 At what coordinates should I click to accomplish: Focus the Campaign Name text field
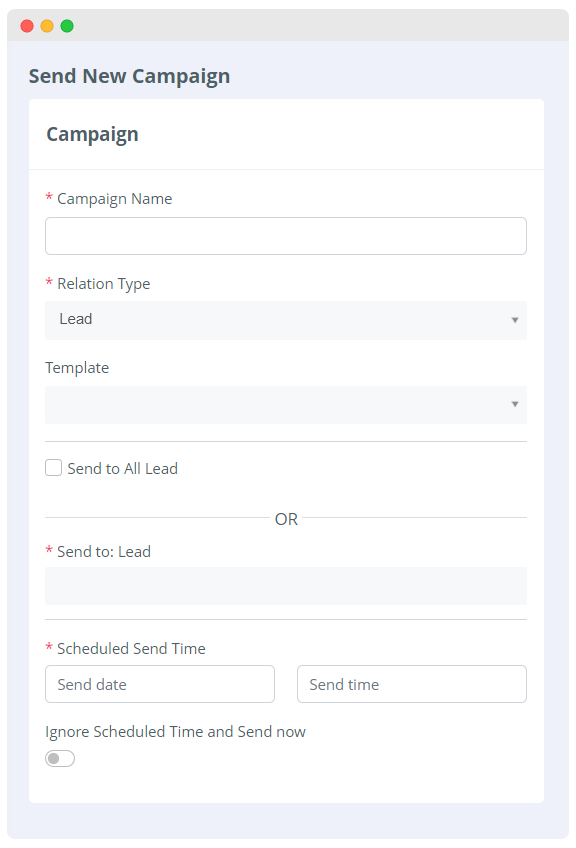[286, 236]
